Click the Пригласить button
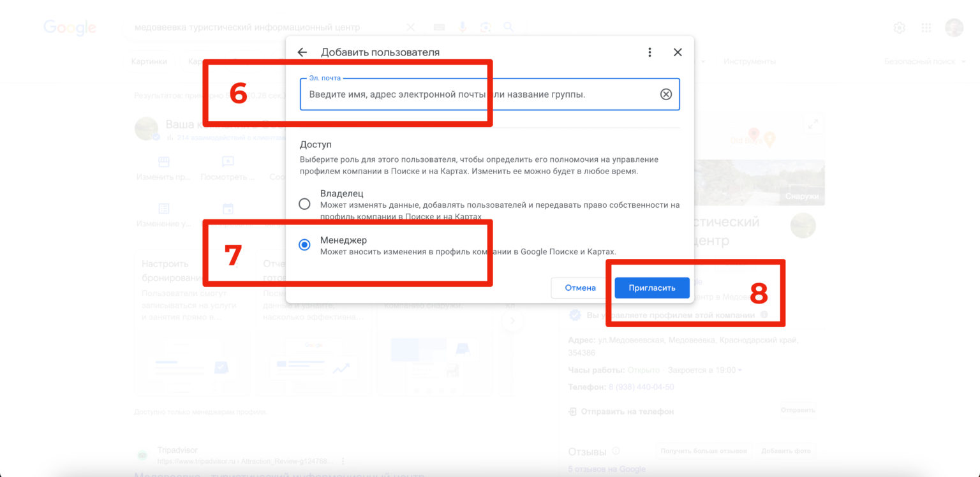 click(652, 288)
